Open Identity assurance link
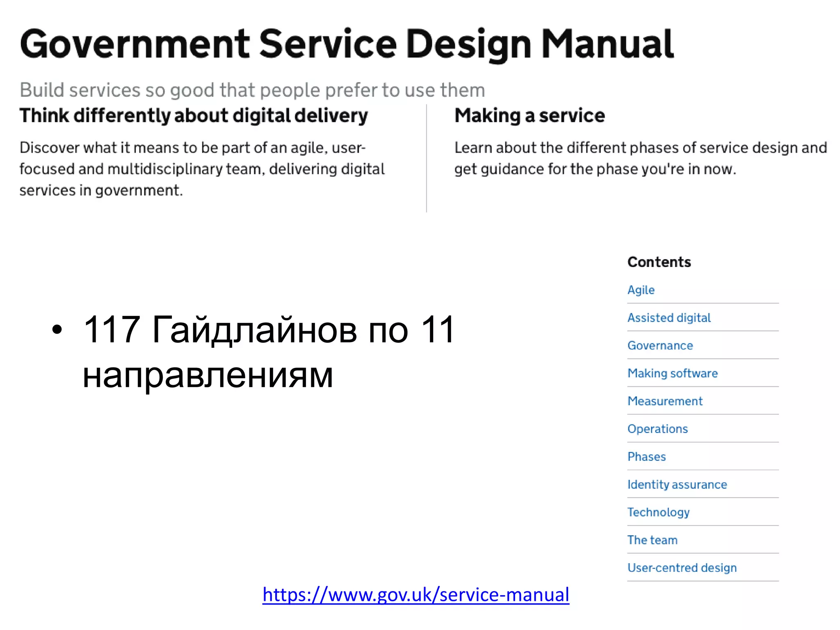Image resolution: width=840 pixels, height=630 pixels. click(677, 485)
